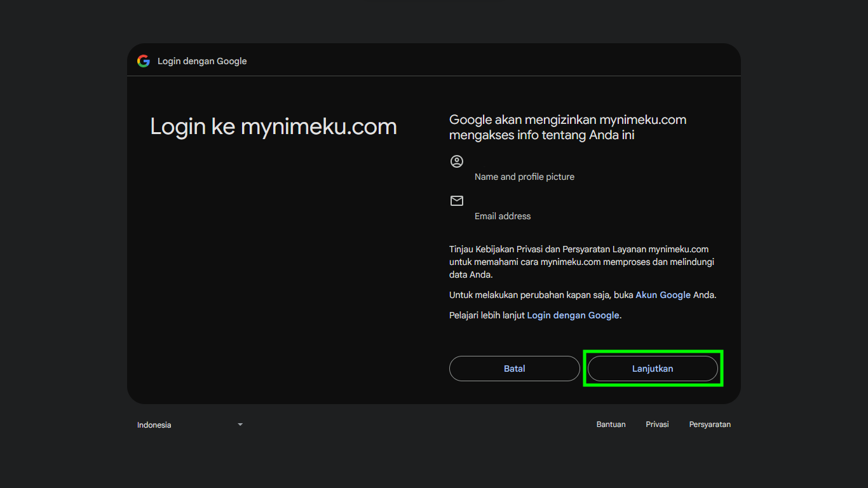
Task: Cancel sign-in with the Batal button
Action: pyautogui.click(x=514, y=369)
